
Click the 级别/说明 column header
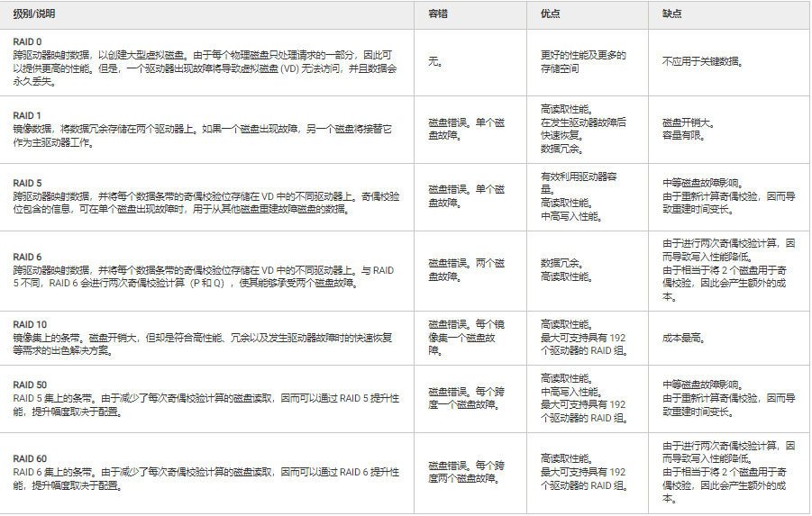(34, 14)
